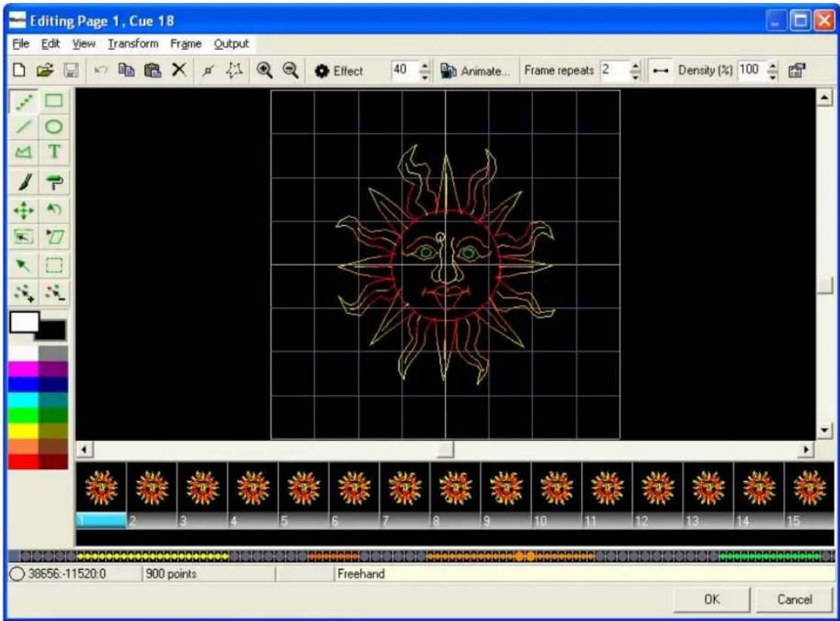Viewport: 840px width, 621px height.
Task: Click the Animate... button
Action: 477,71
